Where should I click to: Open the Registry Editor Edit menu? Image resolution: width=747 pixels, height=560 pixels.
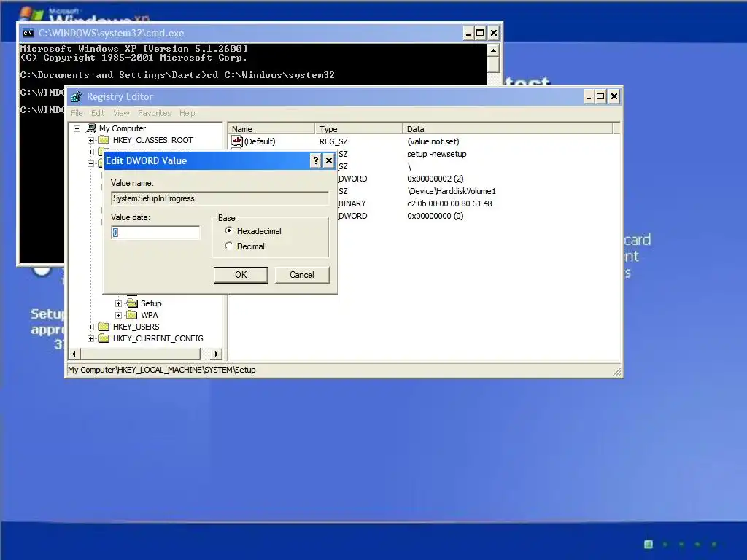(x=98, y=113)
